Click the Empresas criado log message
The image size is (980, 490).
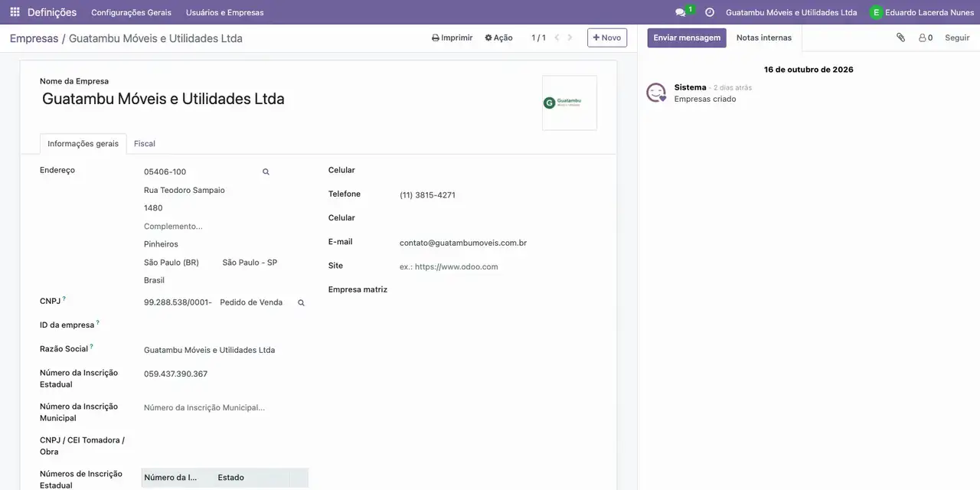tap(705, 100)
